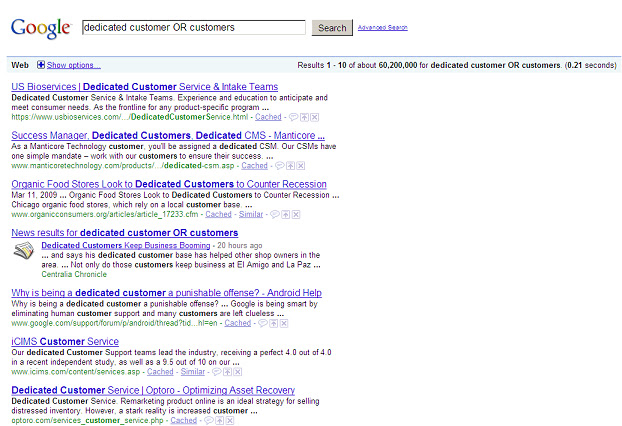Comment on the organicconsumers.org result

(x=275, y=215)
